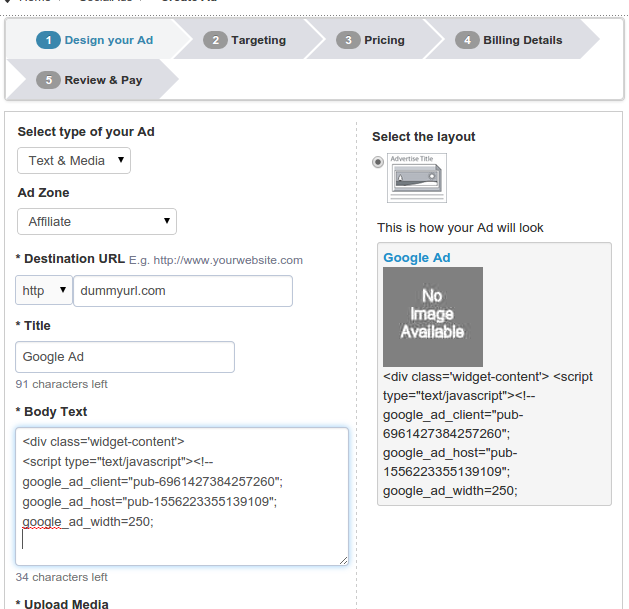Click the step 4 number badge
The image size is (629, 609).
tap(466, 40)
